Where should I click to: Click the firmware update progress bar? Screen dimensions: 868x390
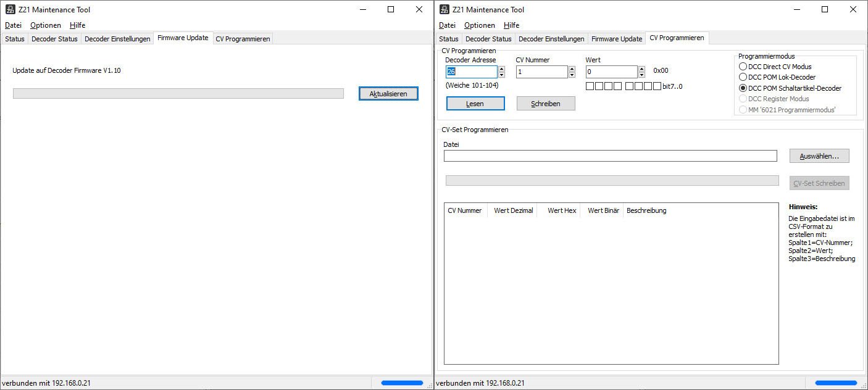point(178,93)
